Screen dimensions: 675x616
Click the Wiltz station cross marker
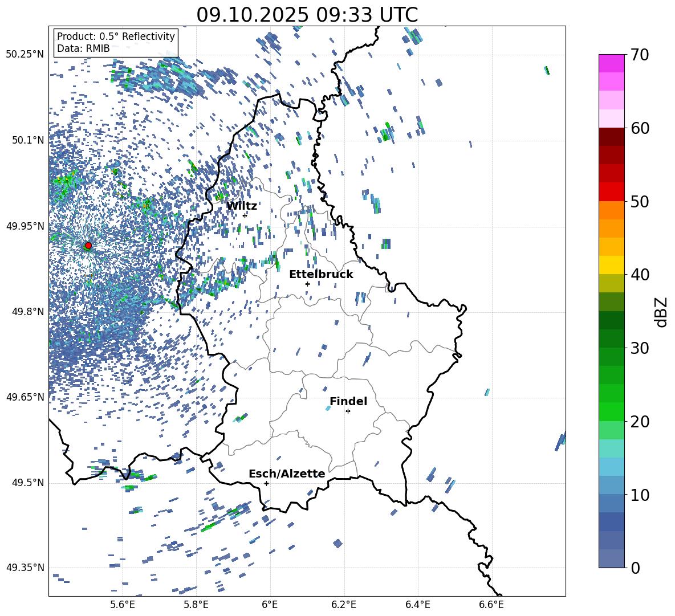point(245,215)
